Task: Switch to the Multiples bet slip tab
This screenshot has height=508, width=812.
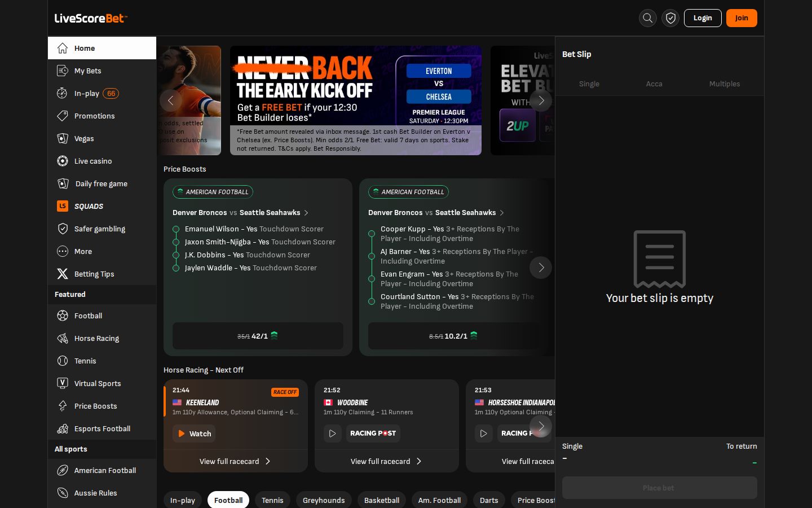Action: click(x=725, y=84)
